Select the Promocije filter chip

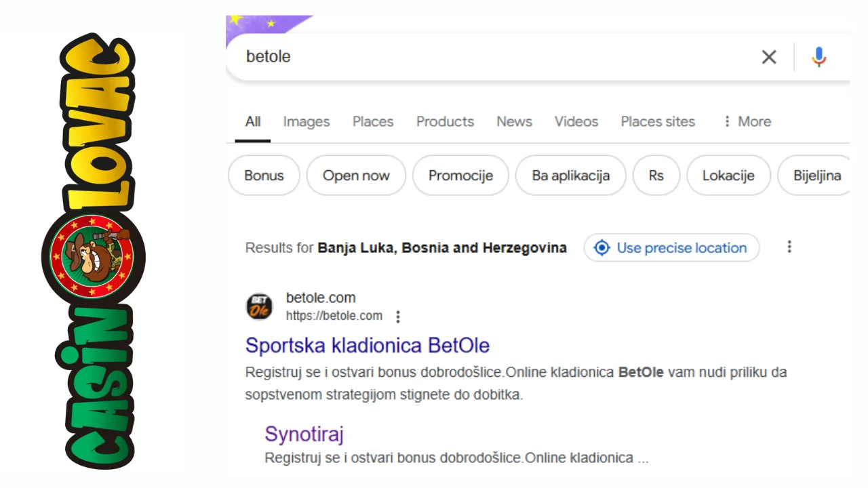[460, 176]
